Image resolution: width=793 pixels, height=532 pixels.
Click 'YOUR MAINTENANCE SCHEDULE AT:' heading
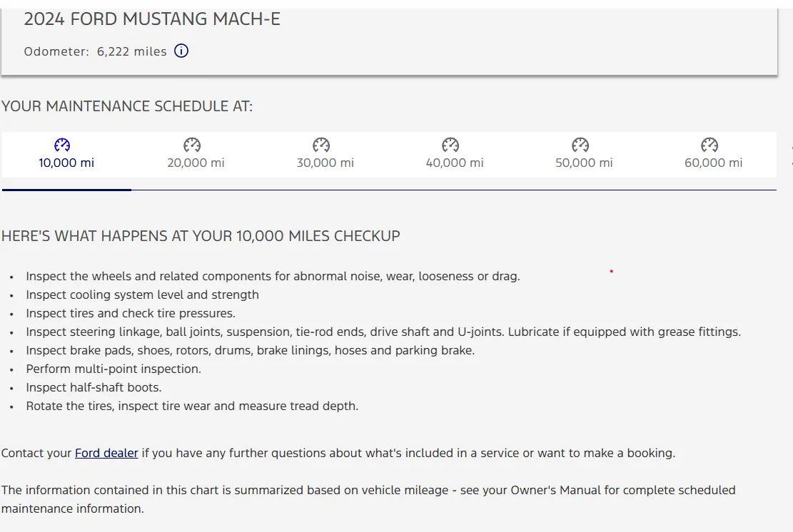(127, 106)
